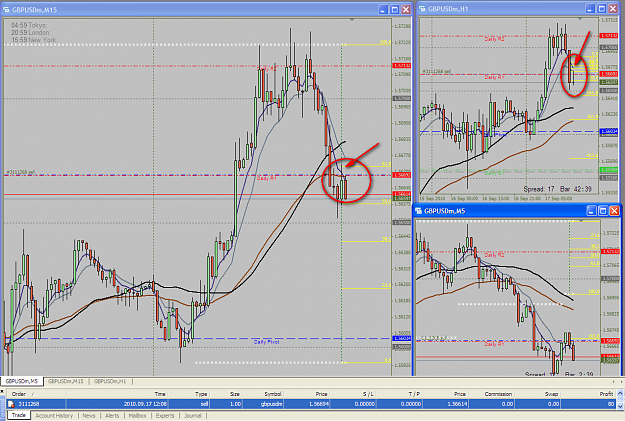The image size is (625, 421).
Task: Select the Trade terminal tab
Action: tap(18, 415)
